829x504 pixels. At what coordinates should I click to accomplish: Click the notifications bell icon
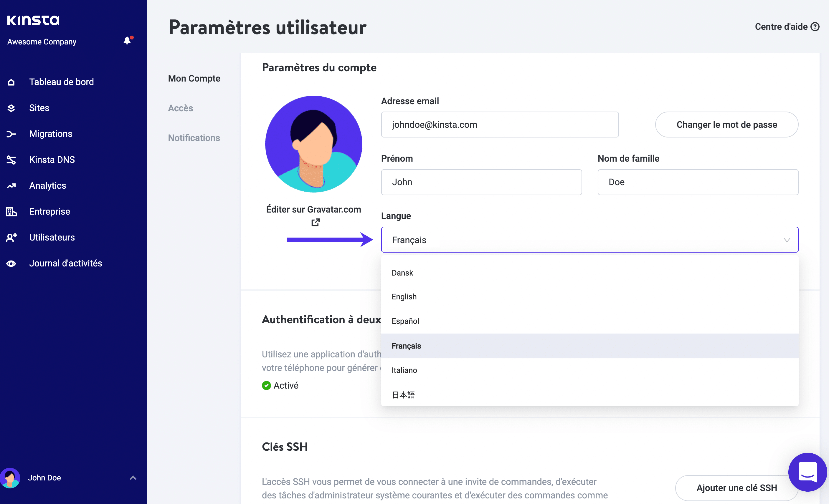[x=127, y=41]
